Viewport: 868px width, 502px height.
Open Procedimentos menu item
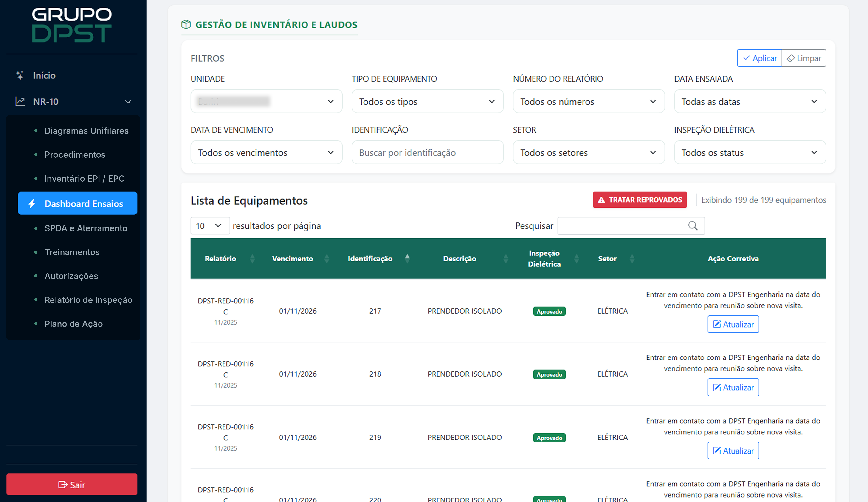click(x=75, y=154)
